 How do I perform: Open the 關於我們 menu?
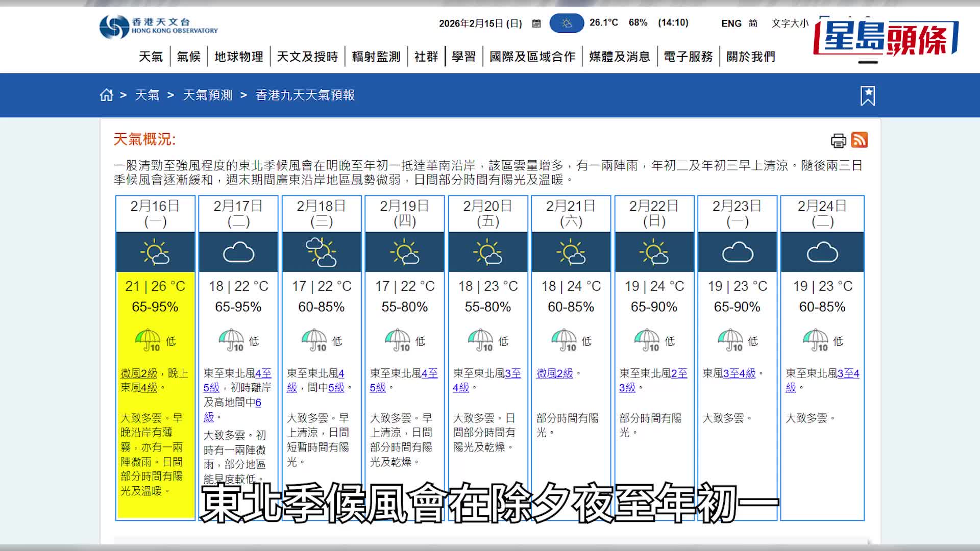click(750, 56)
